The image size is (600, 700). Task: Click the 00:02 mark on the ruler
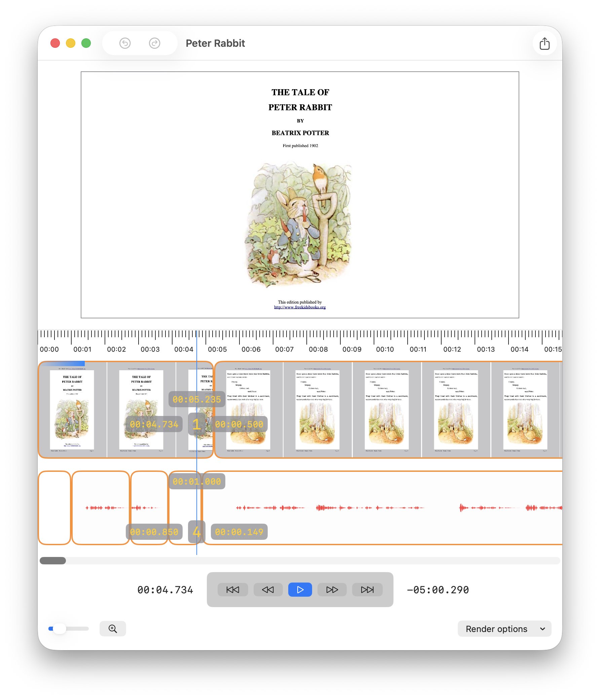116,349
